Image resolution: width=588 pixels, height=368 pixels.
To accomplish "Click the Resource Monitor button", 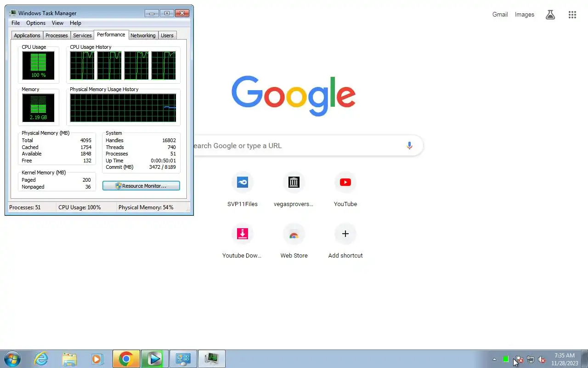I will pyautogui.click(x=141, y=186).
